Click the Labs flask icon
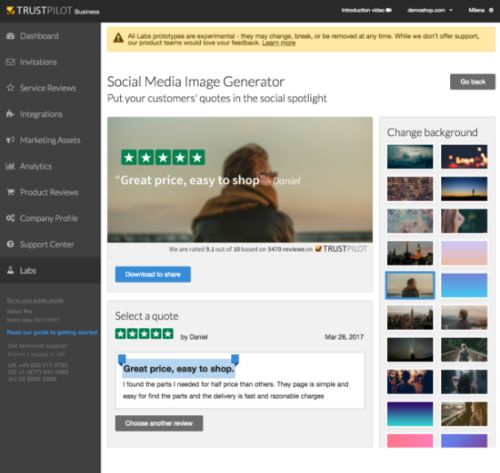The height and width of the screenshot is (473, 500). point(10,270)
